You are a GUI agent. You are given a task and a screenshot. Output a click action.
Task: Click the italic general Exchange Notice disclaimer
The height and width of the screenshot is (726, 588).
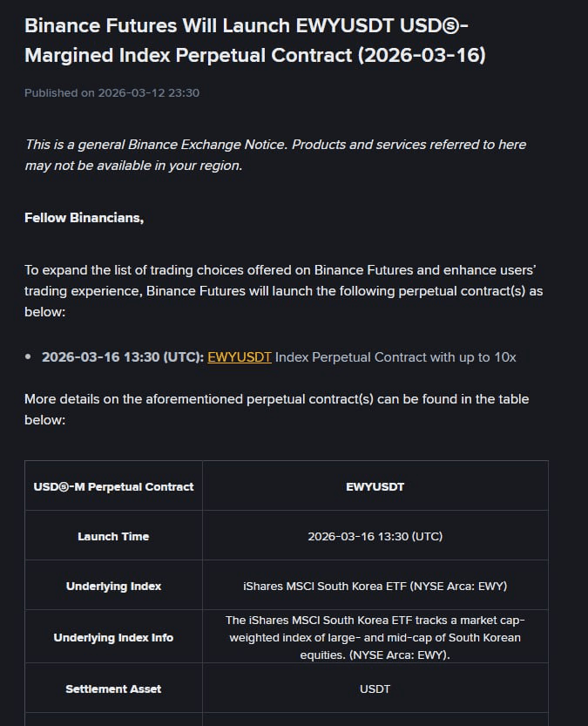click(x=275, y=155)
